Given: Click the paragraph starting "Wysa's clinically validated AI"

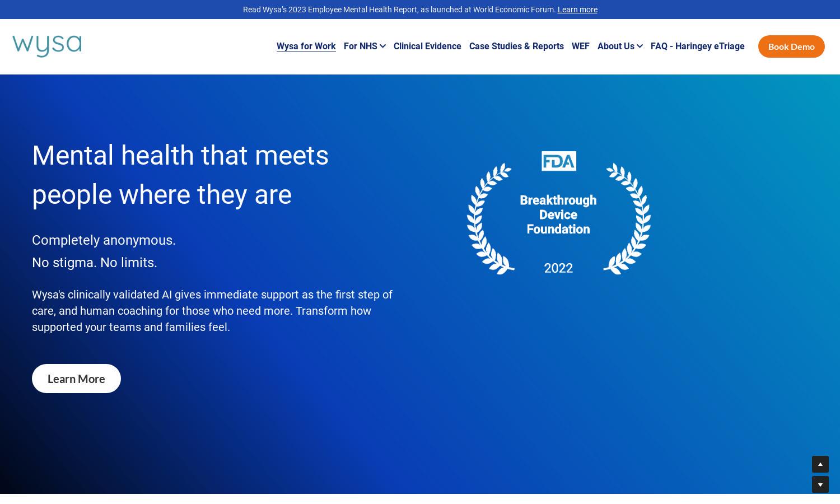Looking at the screenshot, I should 212,310.
